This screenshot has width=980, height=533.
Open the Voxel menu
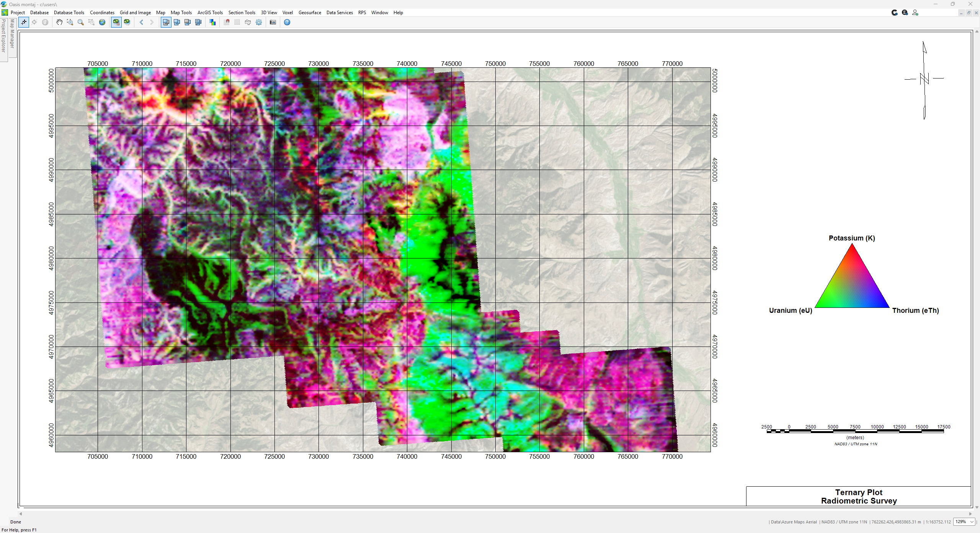click(x=287, y=12)
